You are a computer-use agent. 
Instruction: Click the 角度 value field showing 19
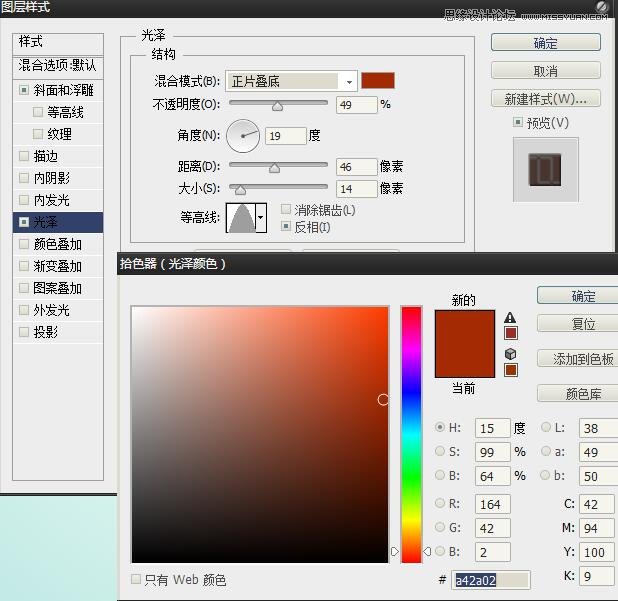286,136
